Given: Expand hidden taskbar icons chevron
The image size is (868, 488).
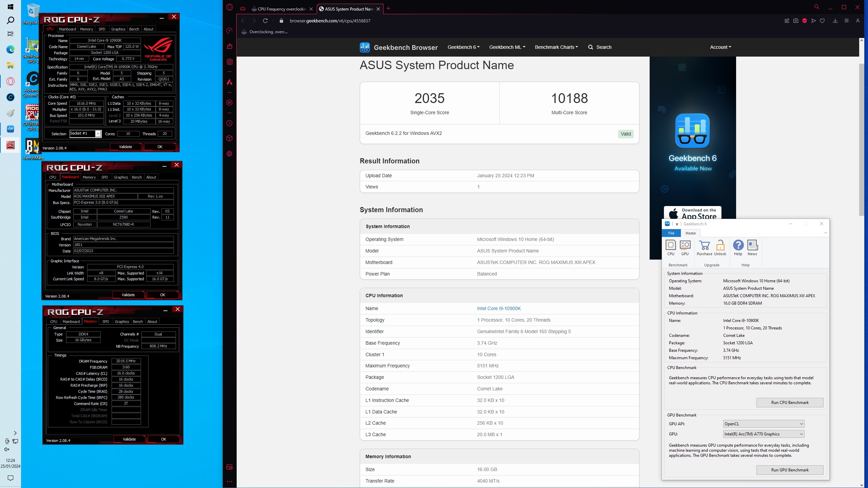Looking at the screenshot, I should 15,433.
